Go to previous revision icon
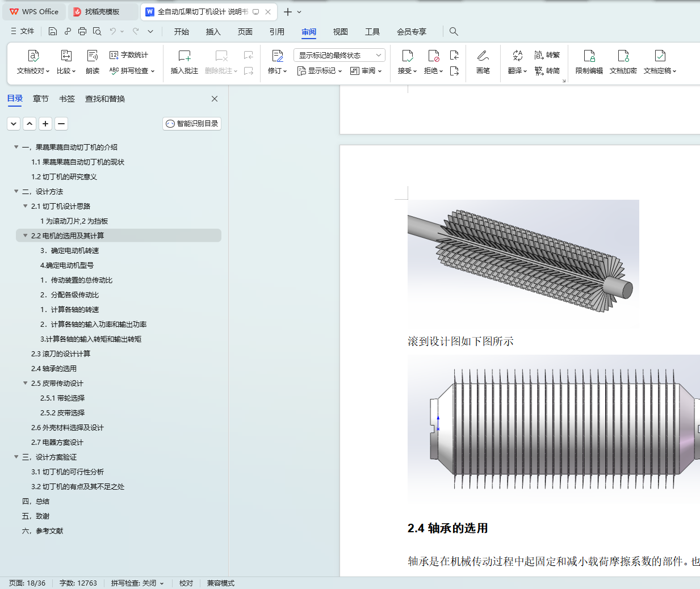Image resolution: width=700 pixels, height=589 pixels. tap(454, 55)
